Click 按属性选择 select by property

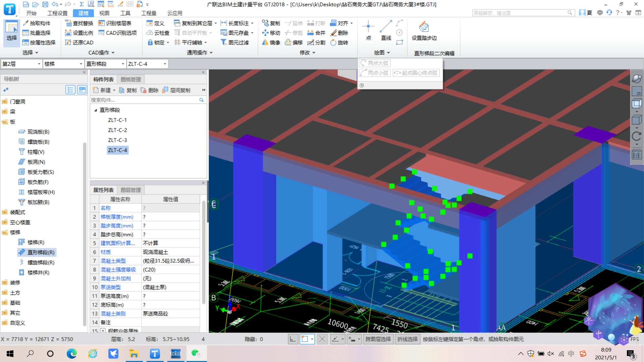pyautogui.click(x=39, y=43)
